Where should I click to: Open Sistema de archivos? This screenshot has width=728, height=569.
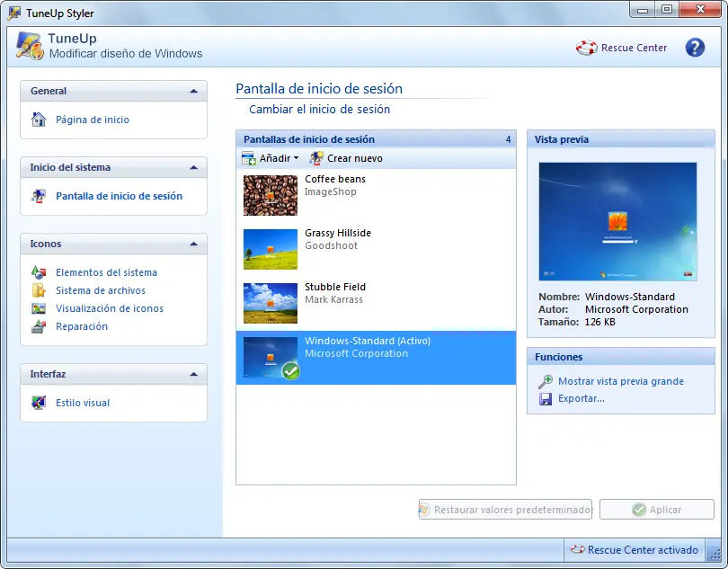coord(101,290)
